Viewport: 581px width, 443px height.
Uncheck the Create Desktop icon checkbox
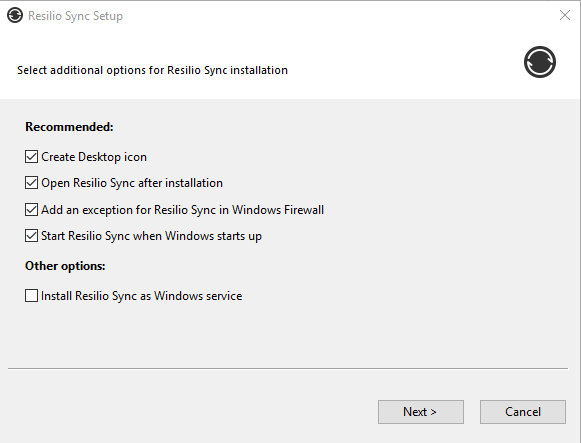point(31,157)
